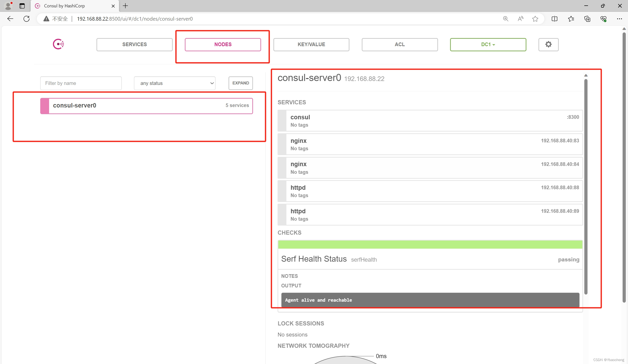Click the No sessions text
Viewport: 628px width, 364px height.
[292, 335]
